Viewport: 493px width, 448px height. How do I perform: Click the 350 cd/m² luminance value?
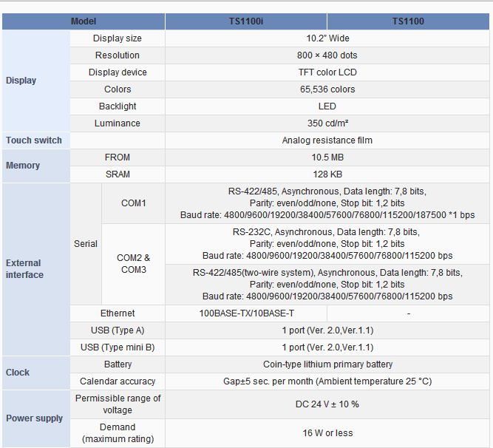pyautogui.click(x=327, y=123)
